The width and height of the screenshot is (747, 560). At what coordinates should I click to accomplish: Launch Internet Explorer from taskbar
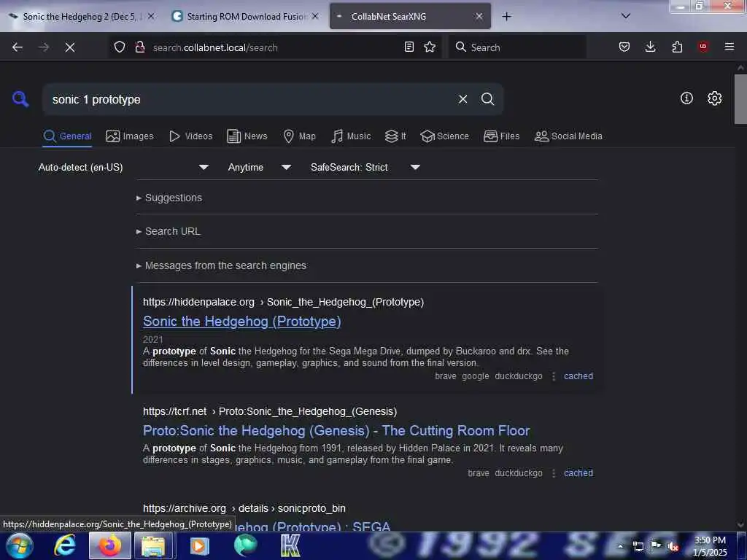[65, 545]
